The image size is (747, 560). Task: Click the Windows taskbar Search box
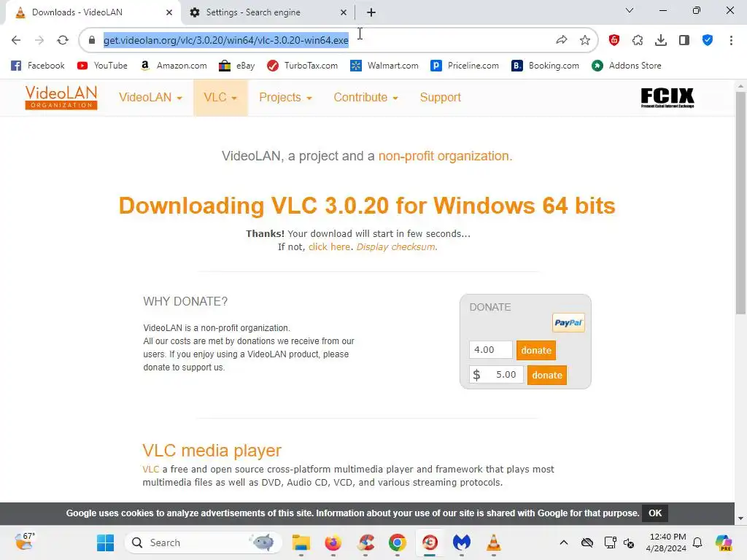click(204, 542)
